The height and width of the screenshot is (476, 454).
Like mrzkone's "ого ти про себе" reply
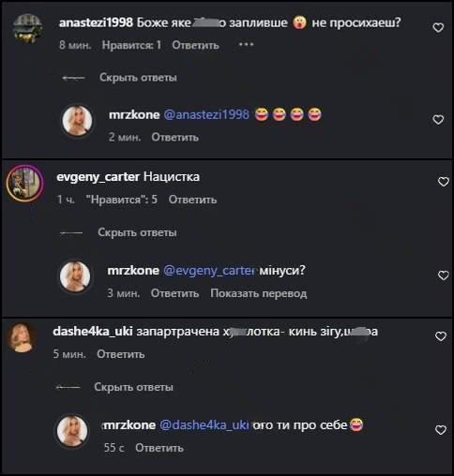441,430
